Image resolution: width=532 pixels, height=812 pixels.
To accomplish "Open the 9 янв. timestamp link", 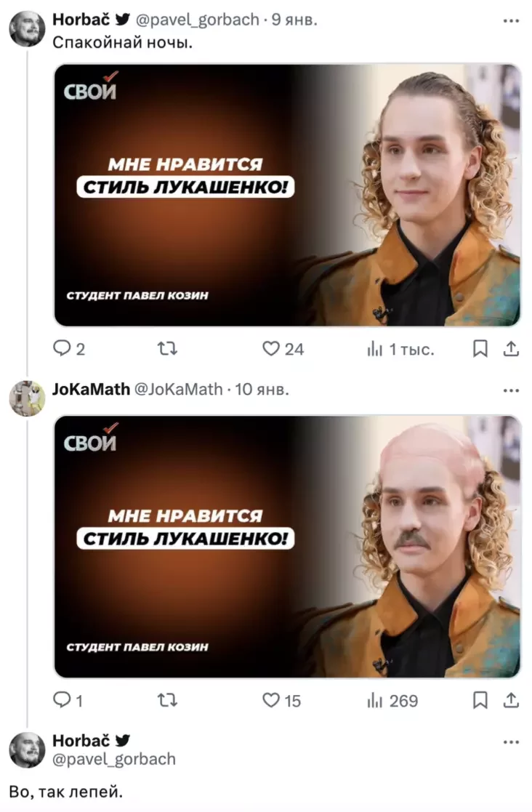I will tap(294, 20).
